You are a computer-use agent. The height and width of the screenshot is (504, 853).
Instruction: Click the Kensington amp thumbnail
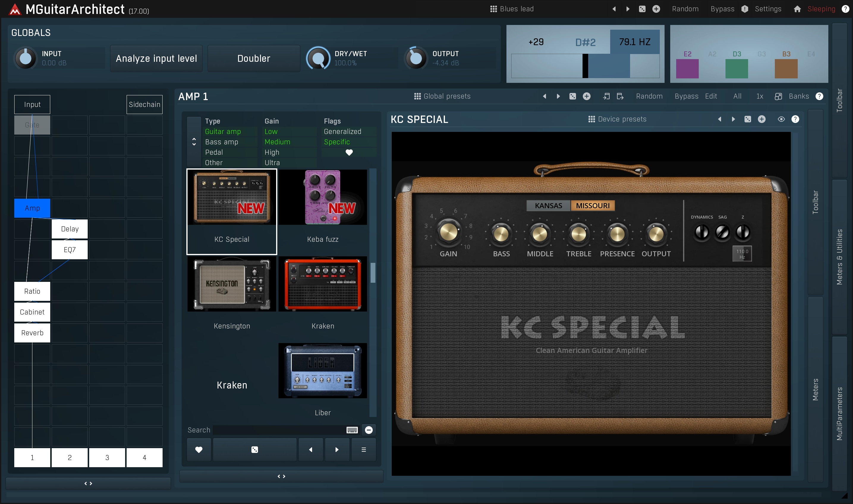point(232,284)
